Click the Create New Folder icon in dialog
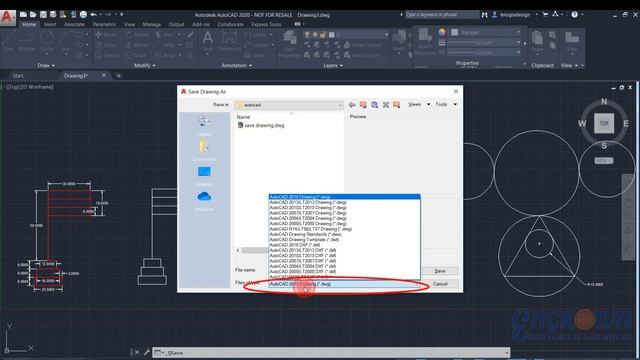Screen dimensions: 640x360 pyautogui.click(x=396, y=105)
